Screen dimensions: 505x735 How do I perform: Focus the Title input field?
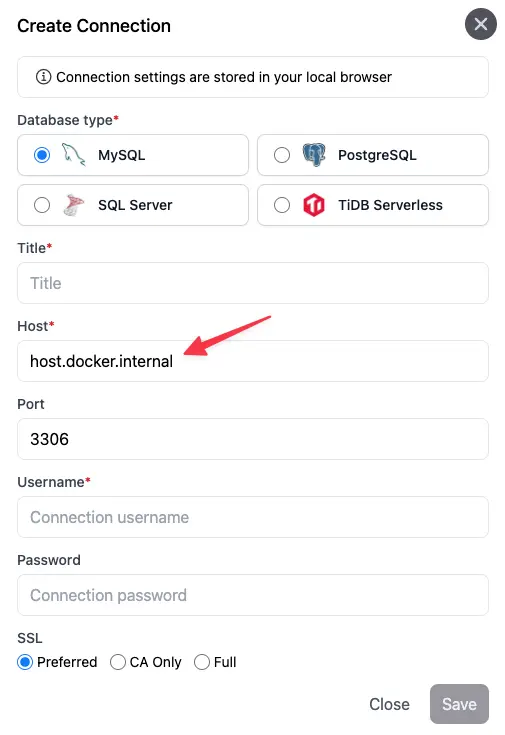[253, 283]
